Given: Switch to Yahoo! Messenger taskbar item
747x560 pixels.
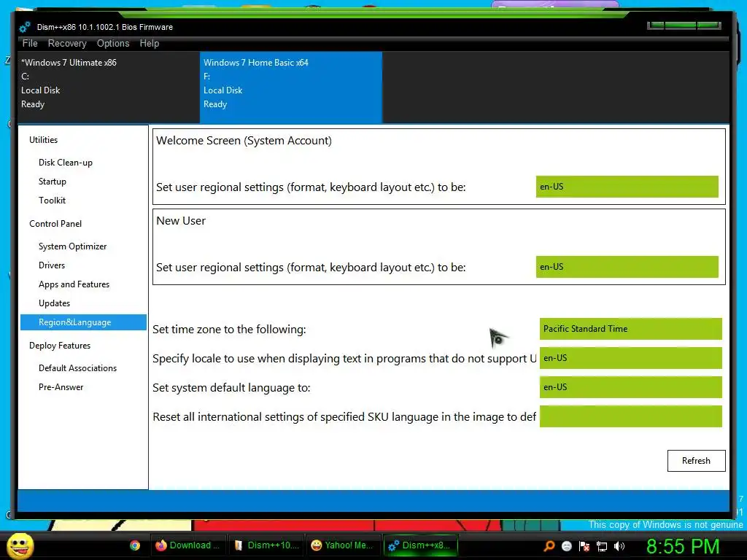Looking at the screenshot, I should [x=343, y=545].
